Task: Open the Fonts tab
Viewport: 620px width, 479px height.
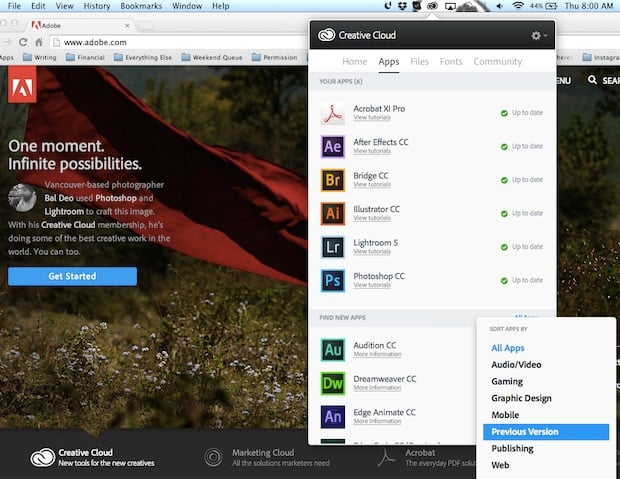Action: pos(451,62)
